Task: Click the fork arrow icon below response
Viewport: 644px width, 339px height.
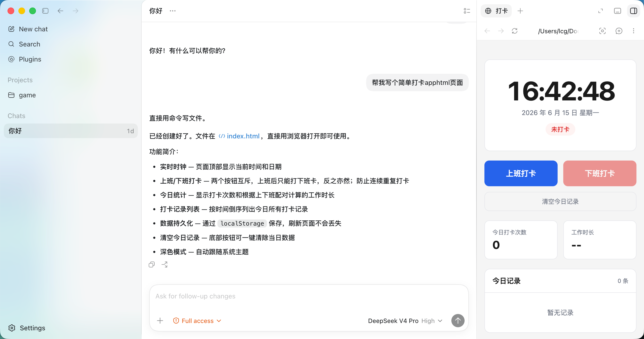Action: pos(165,265)
